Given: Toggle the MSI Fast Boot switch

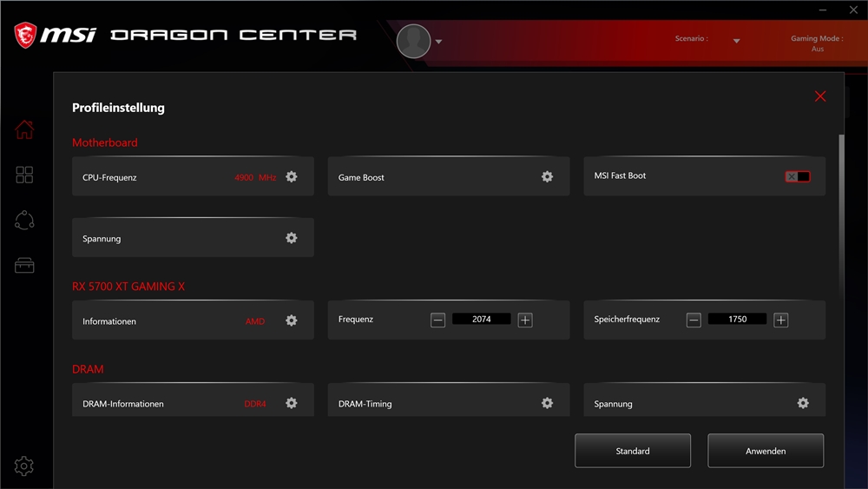Looking at the screenshot, I should pos(798,176).
